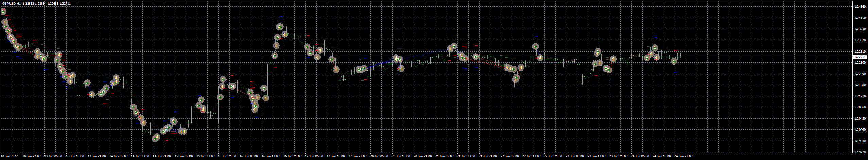Click the 21 Jun 21:00 time label

point(488,157)
